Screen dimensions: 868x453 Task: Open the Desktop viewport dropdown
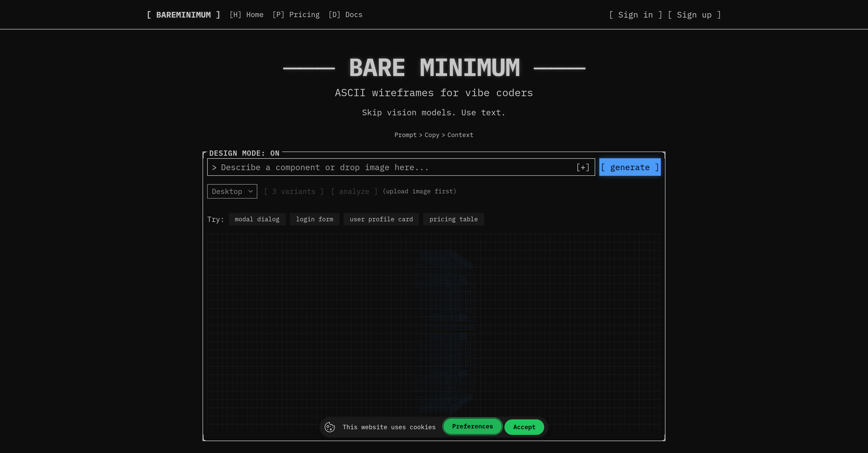232,191
